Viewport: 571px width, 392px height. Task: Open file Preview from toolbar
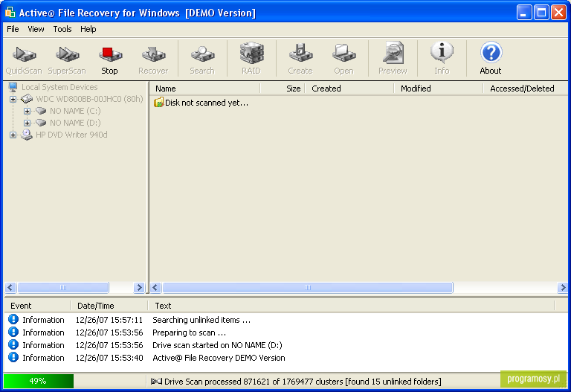point(393,59)
